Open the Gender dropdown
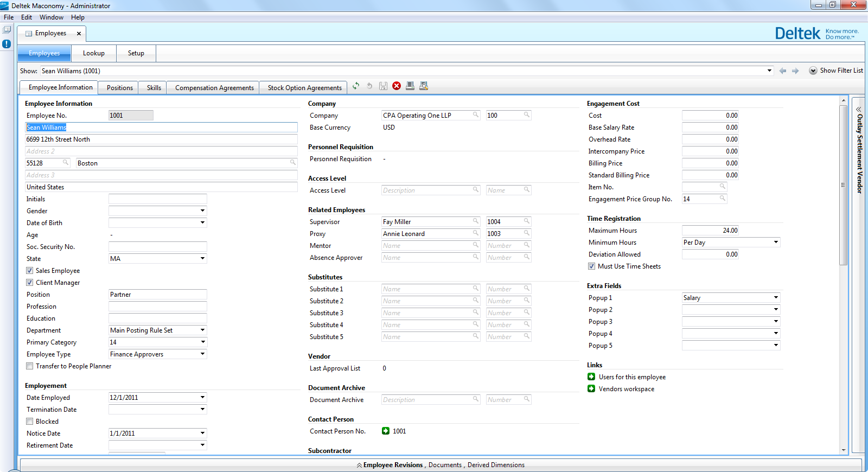The image size is (868, 472). tap(202, 211)
